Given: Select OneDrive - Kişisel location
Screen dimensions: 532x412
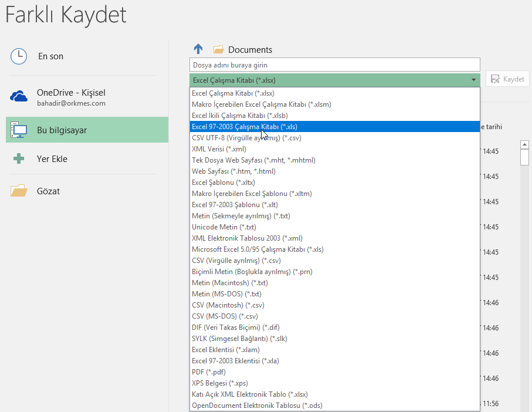Looking at the screenshot, I should tap(87, 97).
